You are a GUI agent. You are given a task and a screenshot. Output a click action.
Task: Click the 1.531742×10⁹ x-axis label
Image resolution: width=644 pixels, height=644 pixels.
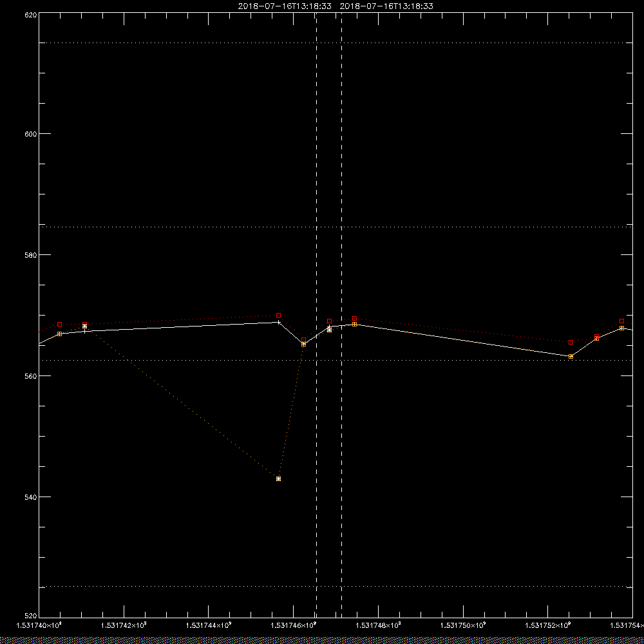click(124, 625)
